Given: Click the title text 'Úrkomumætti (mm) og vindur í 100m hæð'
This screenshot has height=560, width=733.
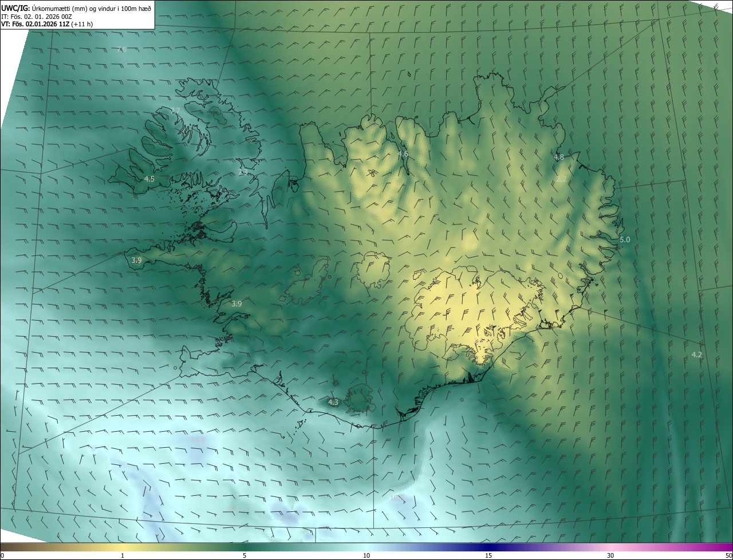Looking at the screenshot, I should click(91, 8).
